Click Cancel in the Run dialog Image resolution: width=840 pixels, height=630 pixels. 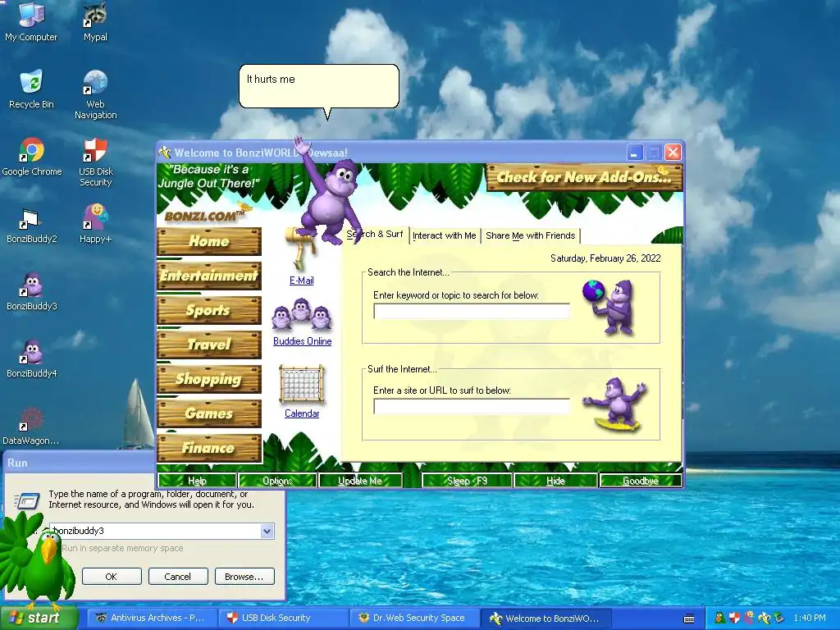[177, 577]
